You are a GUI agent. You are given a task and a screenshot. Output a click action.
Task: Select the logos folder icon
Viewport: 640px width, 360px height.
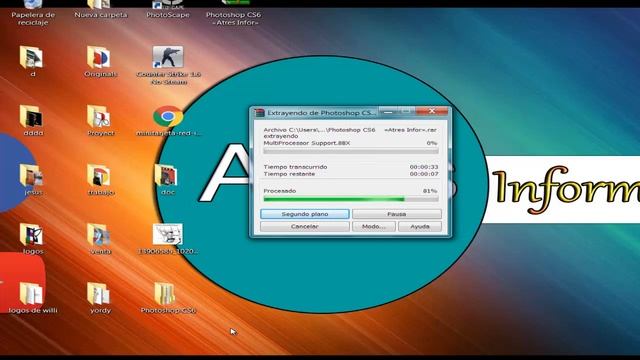click(31, 235)
